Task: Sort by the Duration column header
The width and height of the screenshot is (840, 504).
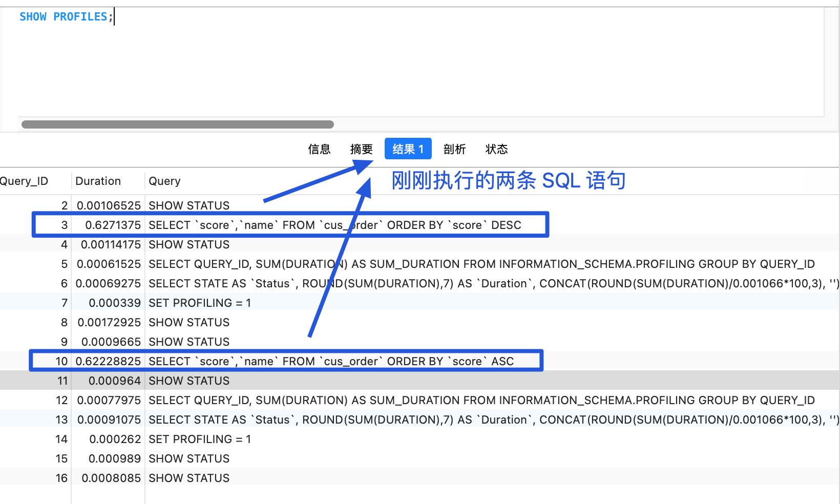Action: point(98,181)
